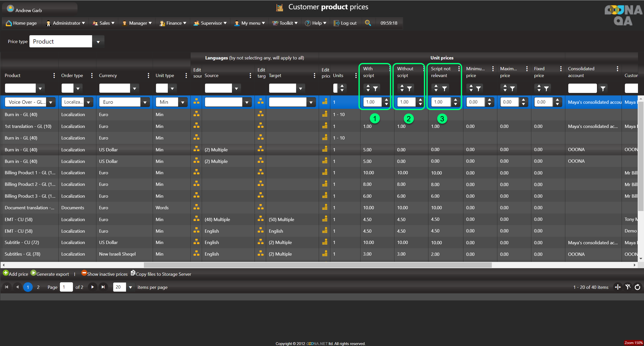
Task: Click the horizontal scrollbar thumb of grid
Action: click(x=317, y=265)
